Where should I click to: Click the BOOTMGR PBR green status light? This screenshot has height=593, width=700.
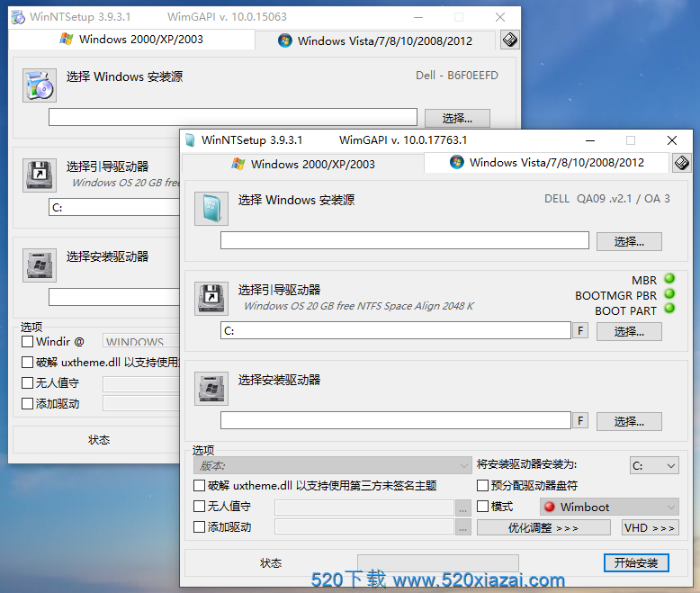coord(669,294)
